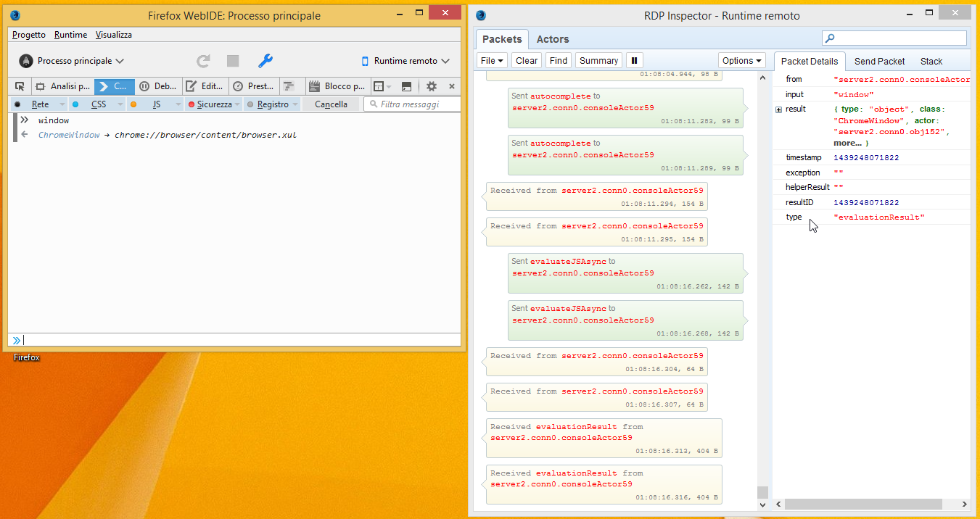
Task: Open the Runtime menu
Action: click(70, 35)
